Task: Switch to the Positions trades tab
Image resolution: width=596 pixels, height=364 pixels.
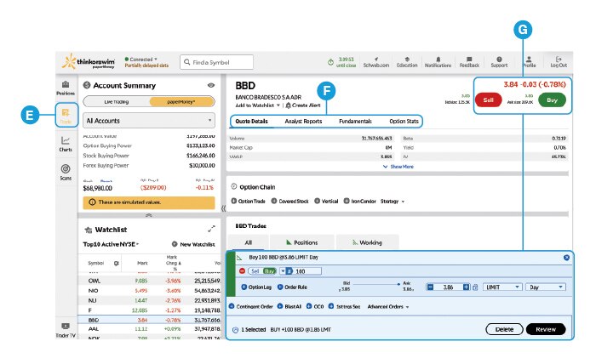Action: click(x=301, y=242)
